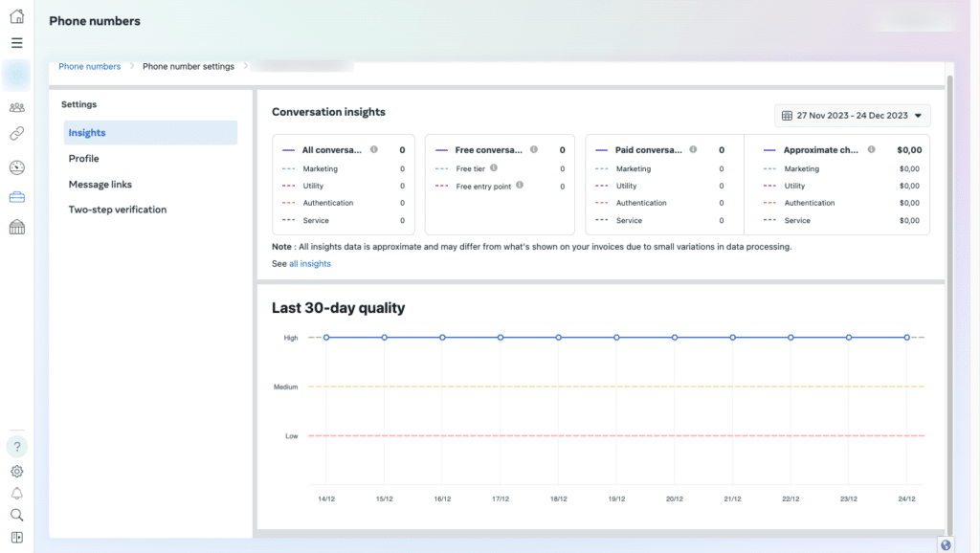The height and width of the screenshot is (553, 980).
Task: Click info icon next to Paid conversations
Action: click(693, 149)
